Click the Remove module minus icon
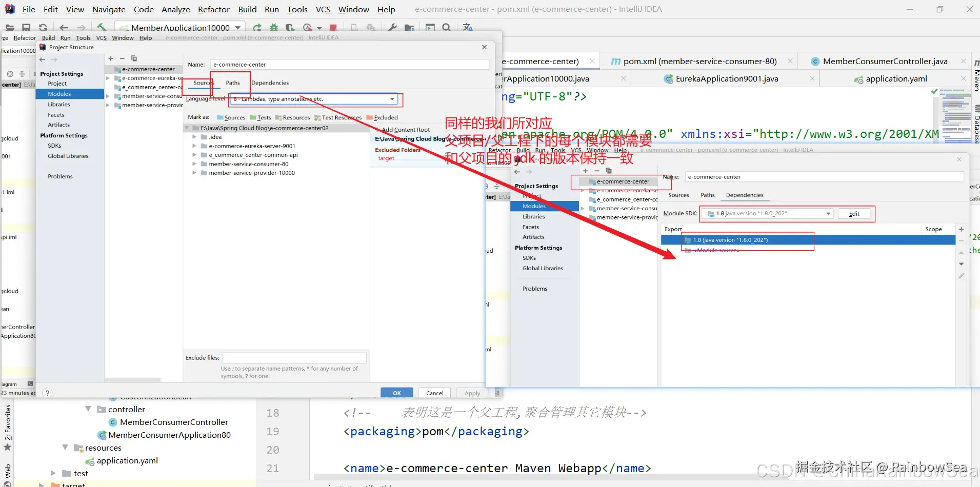 (122, 58)
